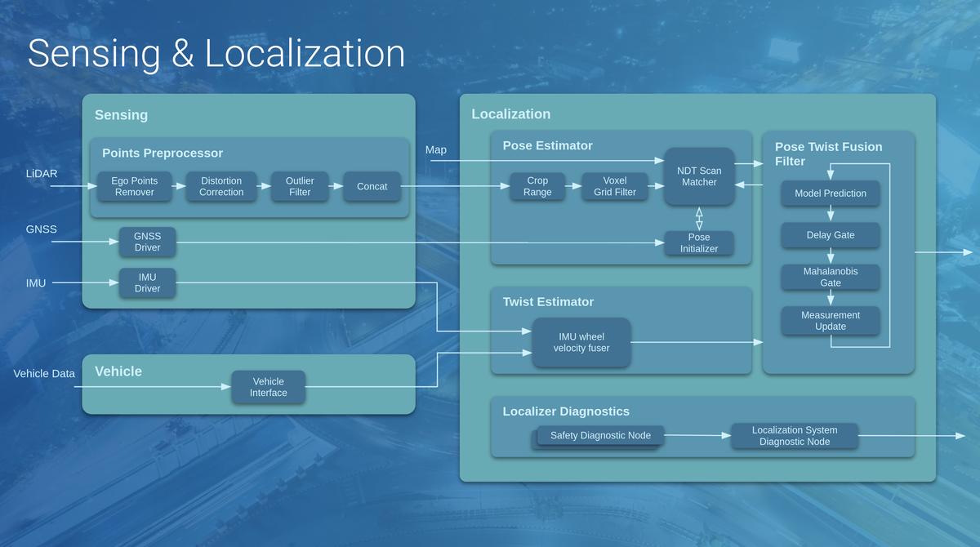Select the Outlier Filter block
The height and width of the screenshot is (547, 980).
(300, 186)
